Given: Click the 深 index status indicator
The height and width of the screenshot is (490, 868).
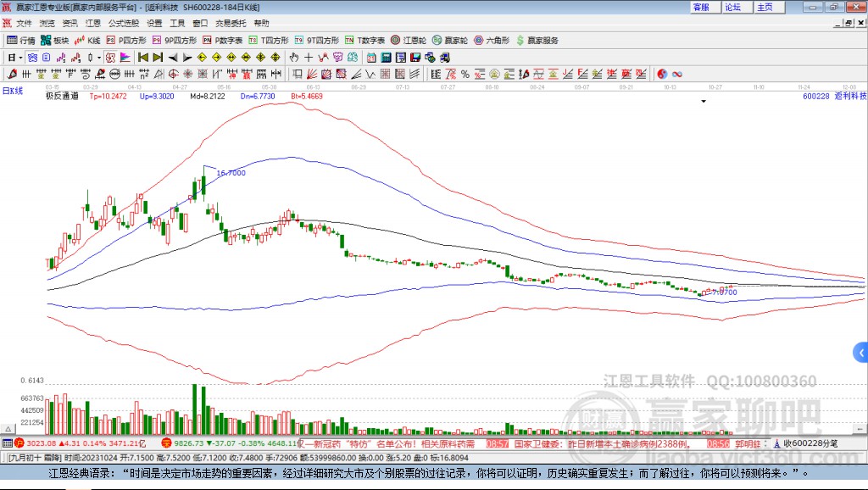Looking at the screenshot, I should tap(167, 443).
